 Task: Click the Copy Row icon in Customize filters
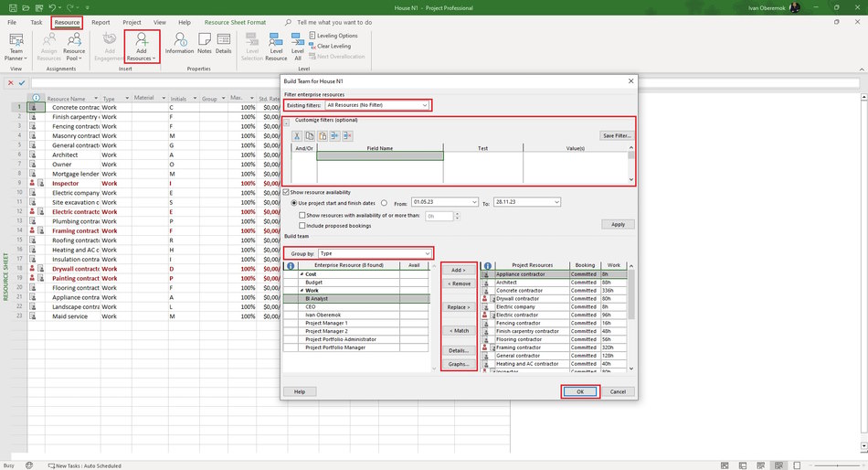(x=310, y=136)
